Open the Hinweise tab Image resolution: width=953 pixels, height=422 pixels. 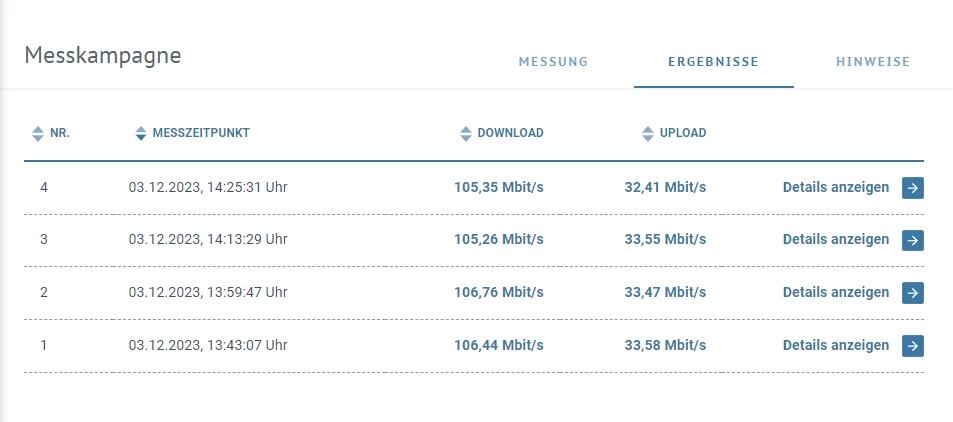tap(872, 62)
